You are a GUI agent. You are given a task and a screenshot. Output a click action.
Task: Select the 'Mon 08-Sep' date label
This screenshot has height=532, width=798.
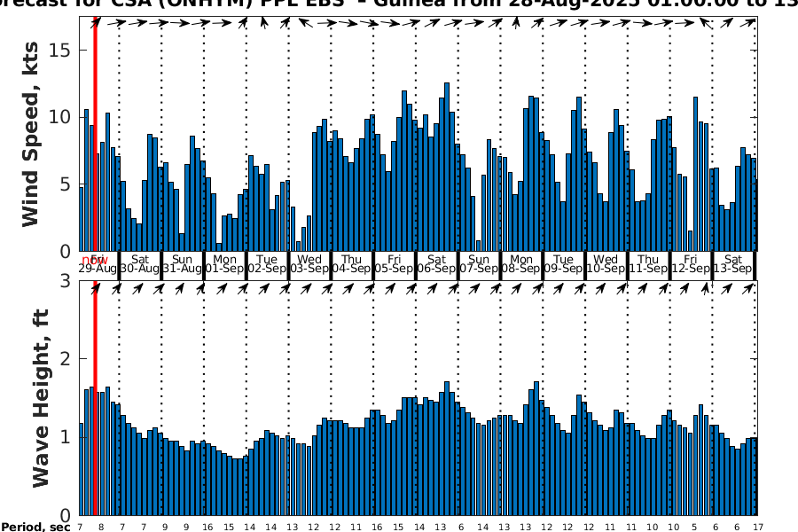click(x=521, y=263)
